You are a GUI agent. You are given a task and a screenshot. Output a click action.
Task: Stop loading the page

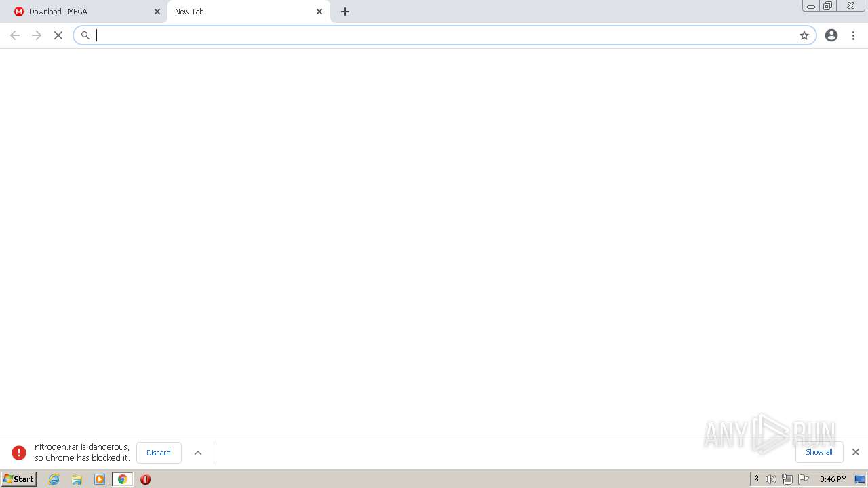click(58, 35)
